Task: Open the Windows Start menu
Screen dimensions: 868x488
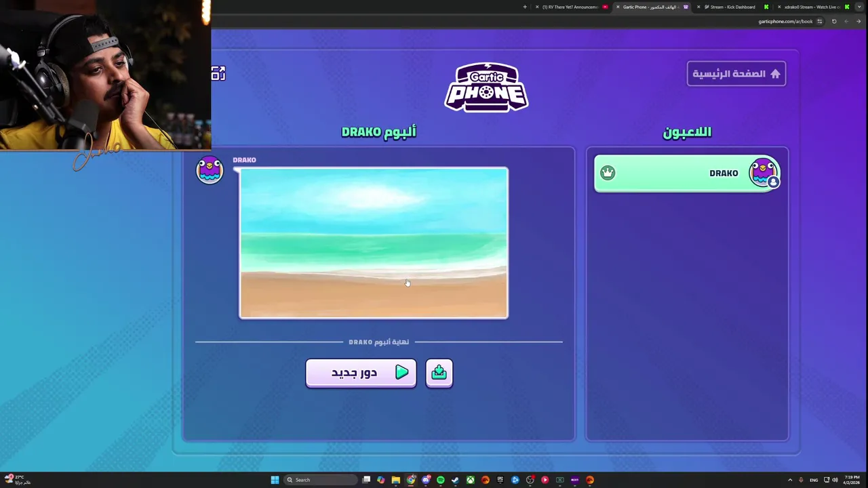Action: click(275, 480)
